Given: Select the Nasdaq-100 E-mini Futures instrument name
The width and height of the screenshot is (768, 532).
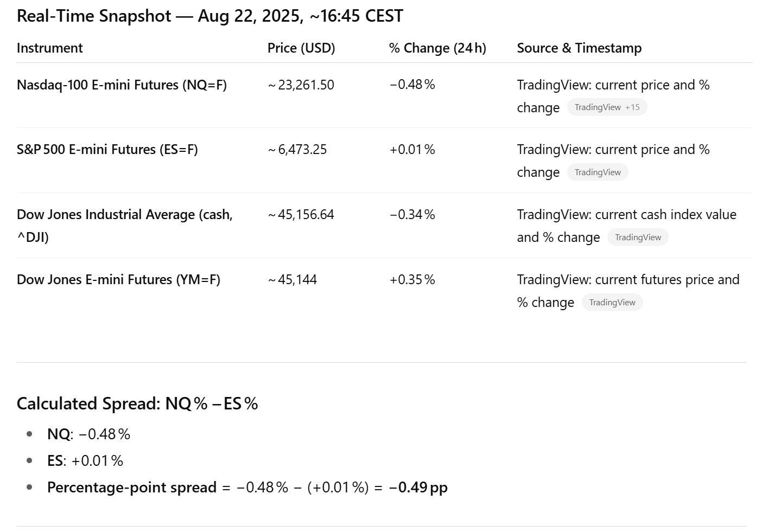Looking at the screenshot, I should 122,85.
